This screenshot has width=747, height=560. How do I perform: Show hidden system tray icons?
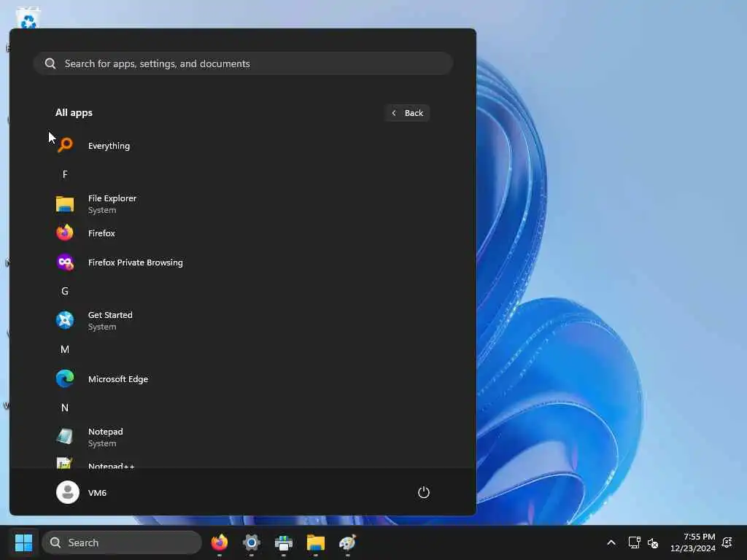611,542
